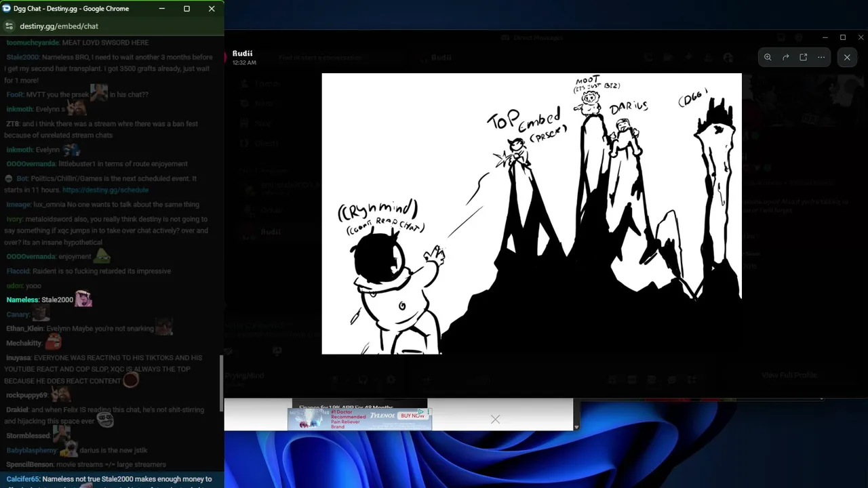This screenshot has height=488, width=868.
Task: Click the scroll arrow at the ad panel's right edge
Action: tap(576, 427)
